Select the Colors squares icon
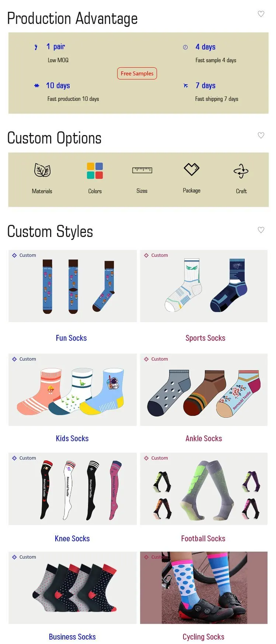The height and width of the screenshot is (644, 276). click(x=95, y=171)
